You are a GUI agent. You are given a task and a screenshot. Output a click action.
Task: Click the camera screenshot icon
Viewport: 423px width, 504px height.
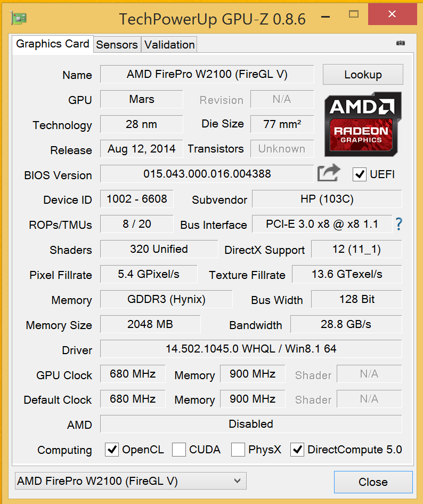(x=401, y=43)
